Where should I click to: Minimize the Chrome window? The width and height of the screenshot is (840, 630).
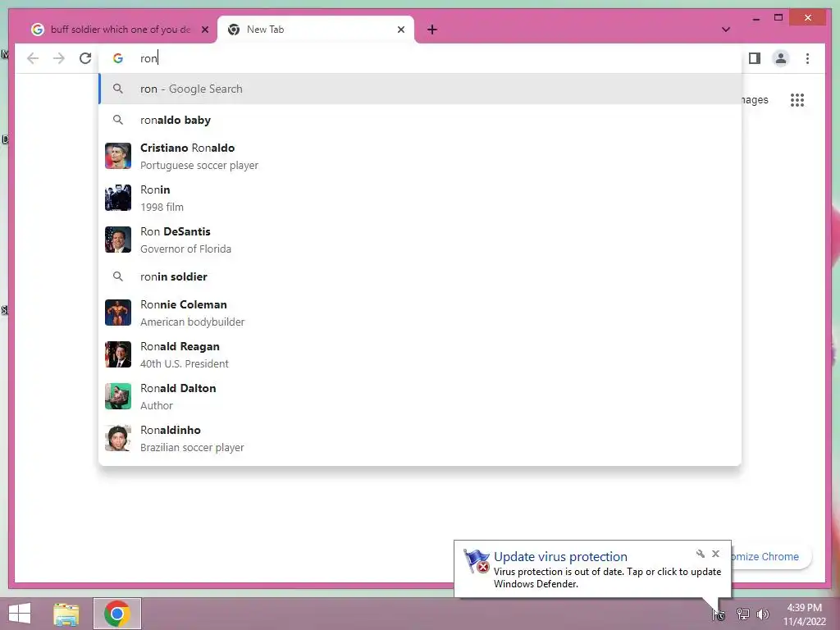(756, 18)
